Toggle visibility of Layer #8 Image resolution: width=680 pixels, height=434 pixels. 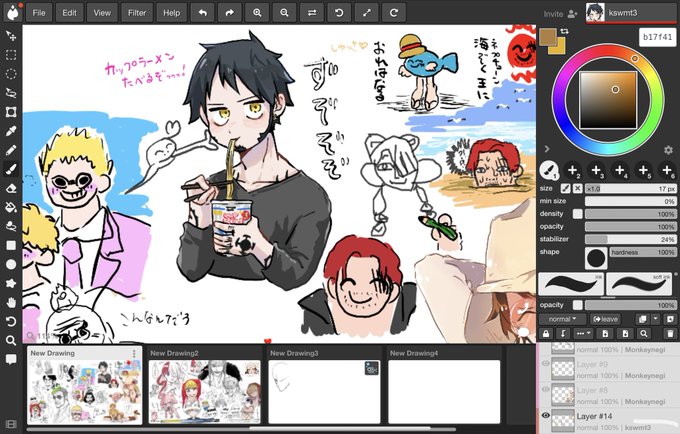546,389
